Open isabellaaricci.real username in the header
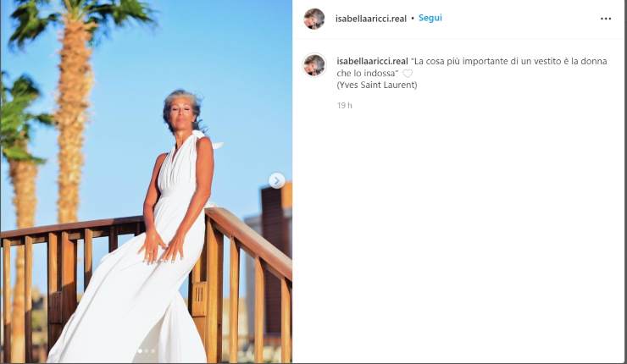 click(x=370, y=19)
